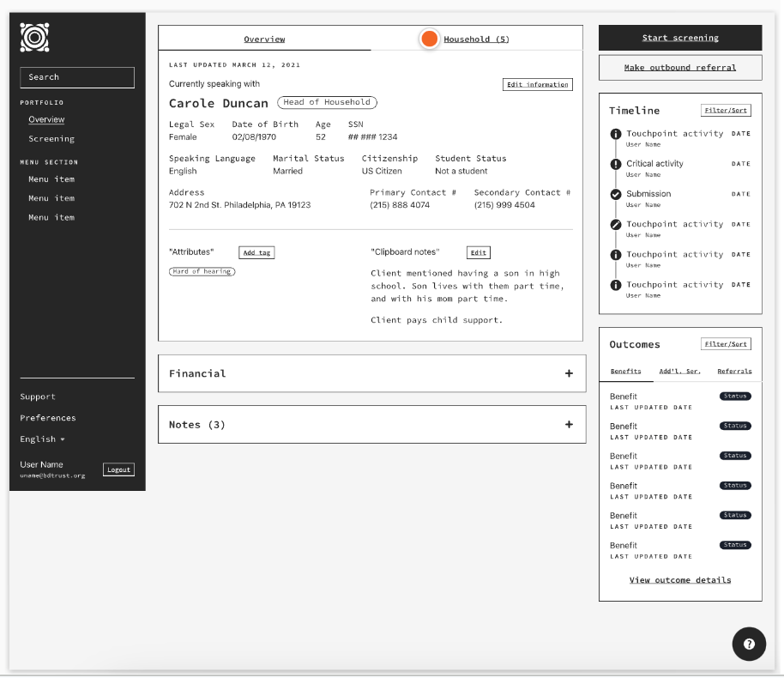Switch to the Household (5) tab
Screen dimensions: 784x678
[x=476, y=39]
